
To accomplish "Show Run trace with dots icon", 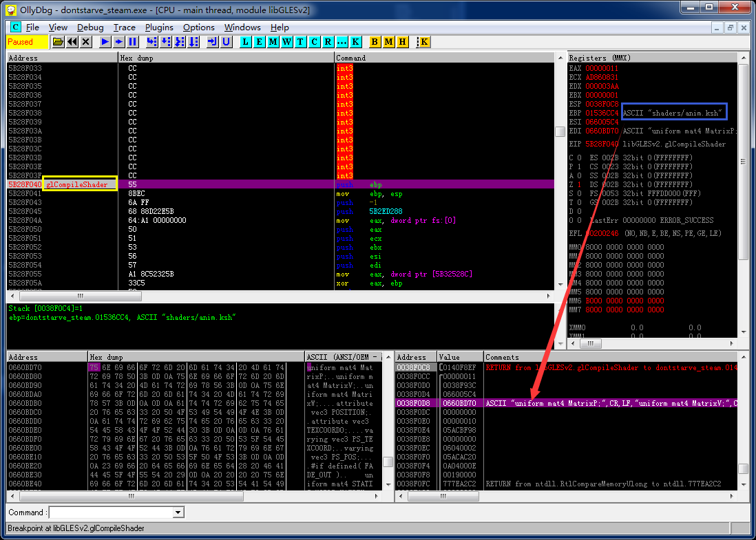I will point(342,42).
